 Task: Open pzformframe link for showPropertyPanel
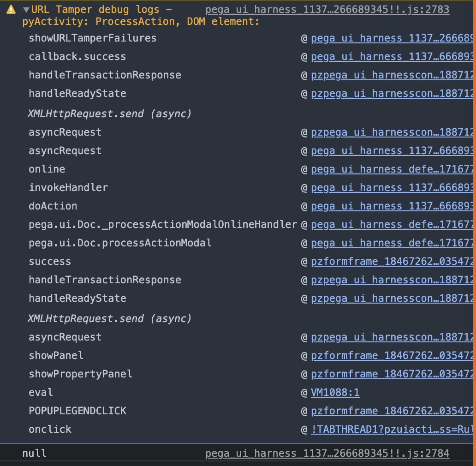[392, 374]
